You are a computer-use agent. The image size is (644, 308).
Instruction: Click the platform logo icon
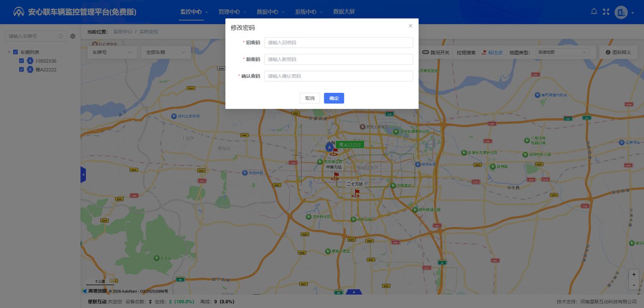(x=19, y=12)
